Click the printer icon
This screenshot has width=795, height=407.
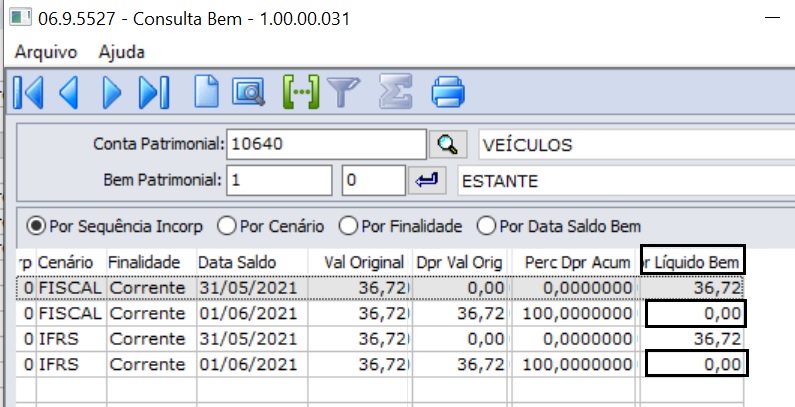click(x=448, y=92)
